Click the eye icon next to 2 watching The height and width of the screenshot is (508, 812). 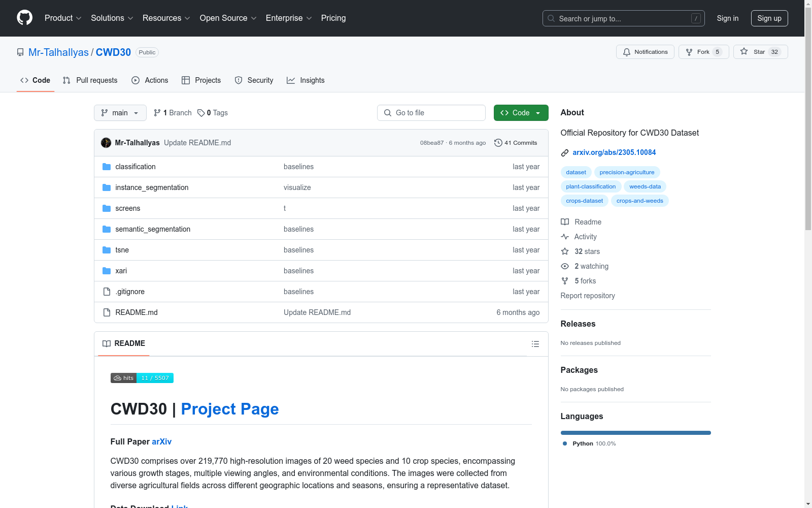565,266
